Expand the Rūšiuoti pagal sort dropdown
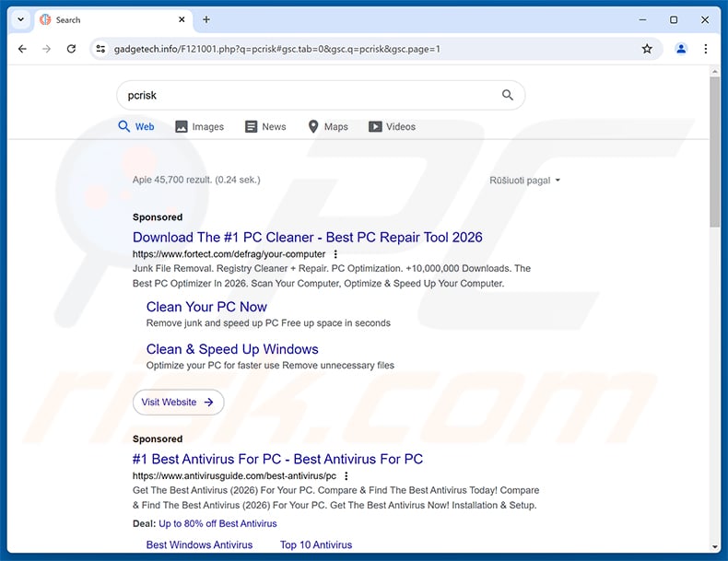The image size is (728, 561). click(x=524, y=180)
